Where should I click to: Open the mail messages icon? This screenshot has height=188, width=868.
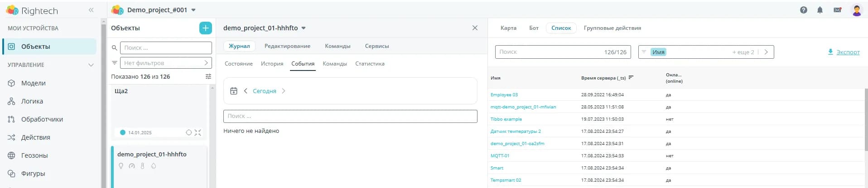pyautogui.click(x=837, y=10)
